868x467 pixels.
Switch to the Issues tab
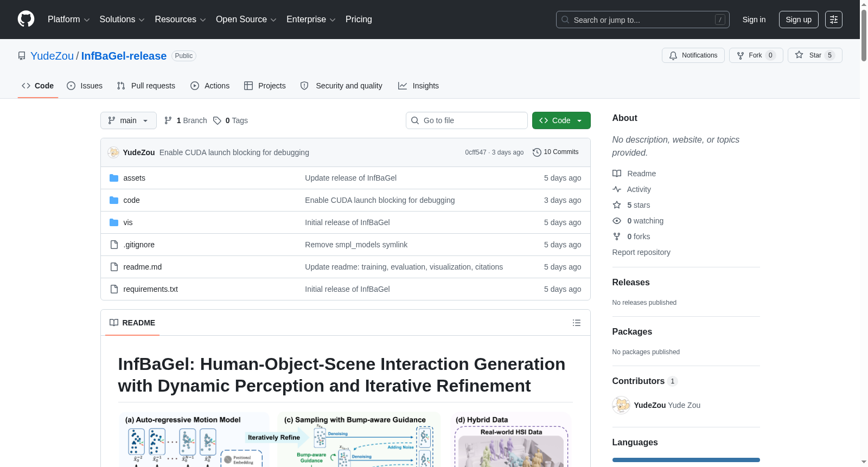[x=85, y=86]
